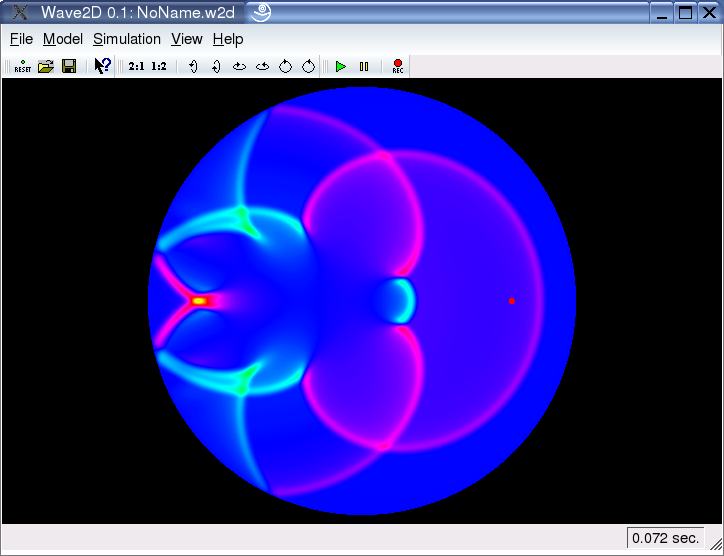Zoom out with the 1:2 button

pos(158,66)
